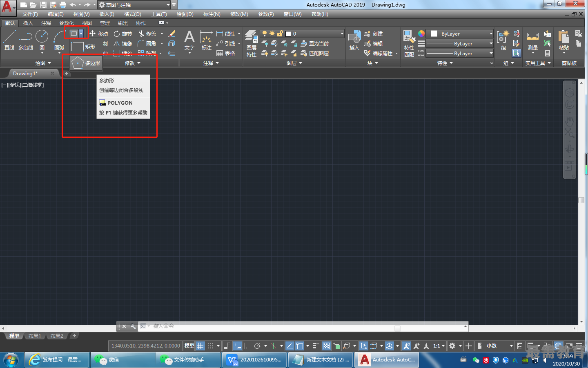
Task: Click Match Layer (匹配图层)
Action: coord(314,53)
